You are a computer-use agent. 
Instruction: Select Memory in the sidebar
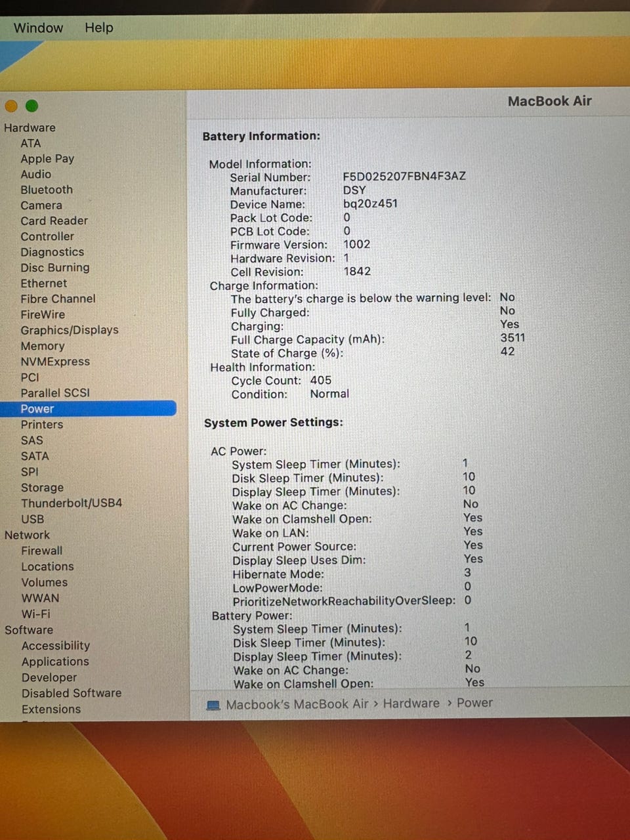coord(43,346)
